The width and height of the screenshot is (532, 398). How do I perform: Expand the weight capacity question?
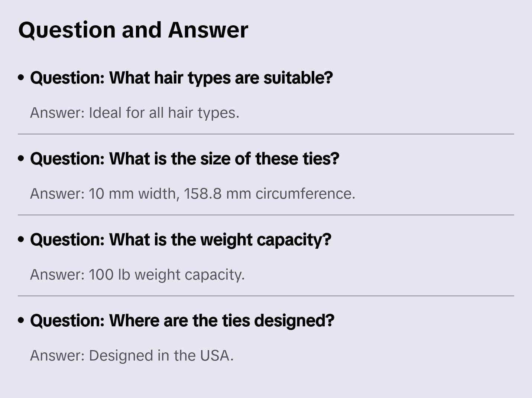[181, 240]
